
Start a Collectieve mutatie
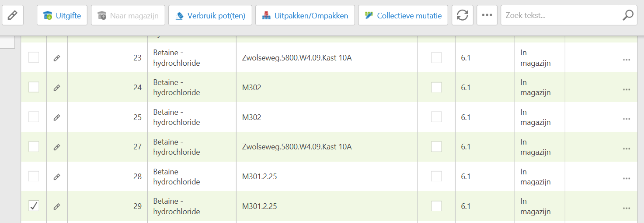point(403,15)
